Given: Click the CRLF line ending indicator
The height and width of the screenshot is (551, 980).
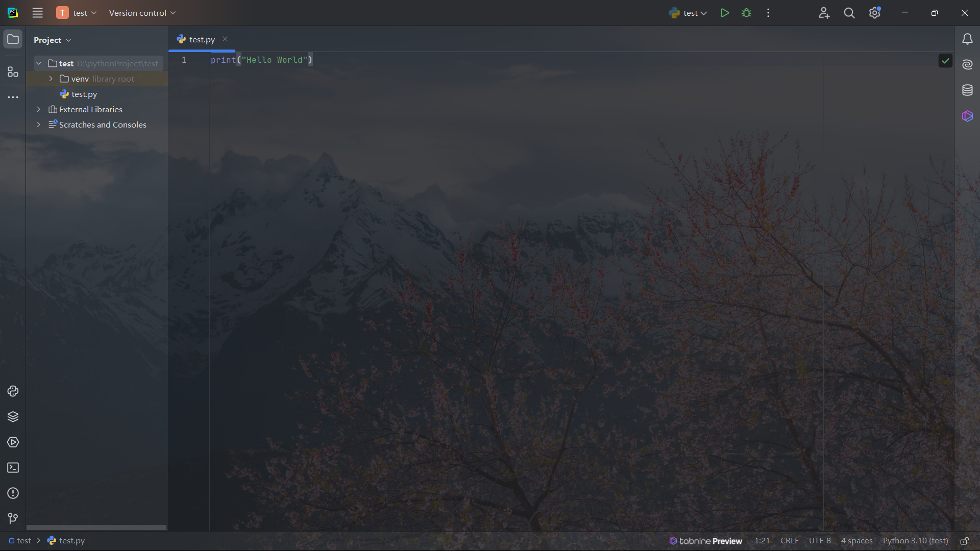Looking at the screenshot, I should 790,540.
